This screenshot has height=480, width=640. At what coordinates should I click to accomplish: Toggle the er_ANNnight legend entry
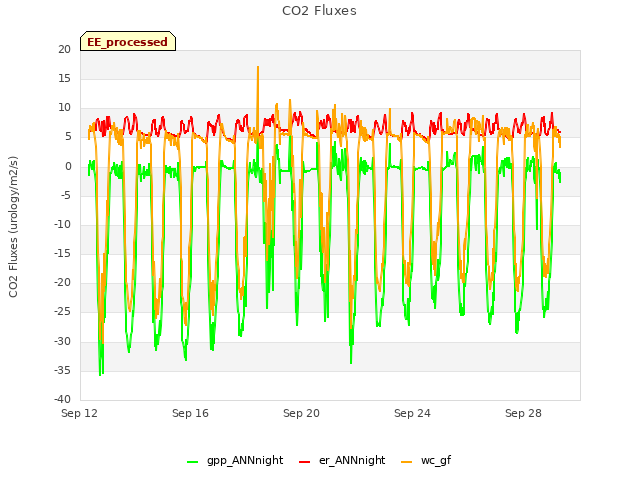[342, 460]
